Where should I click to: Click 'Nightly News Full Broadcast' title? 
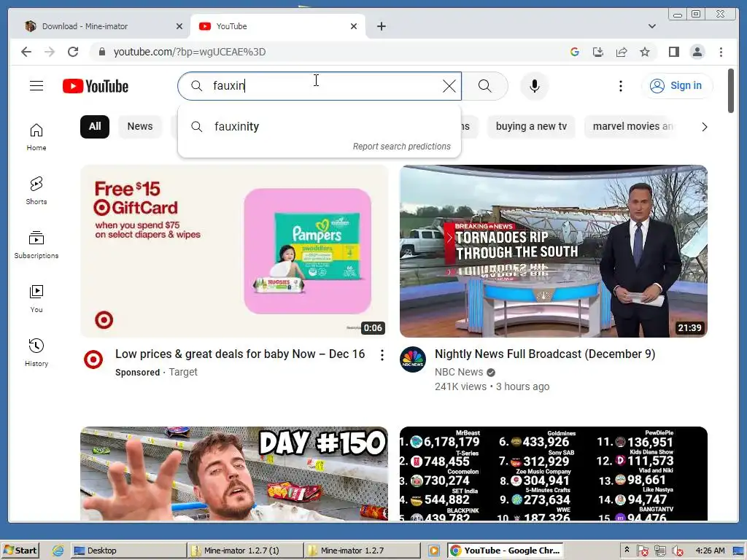coord(545,354)
